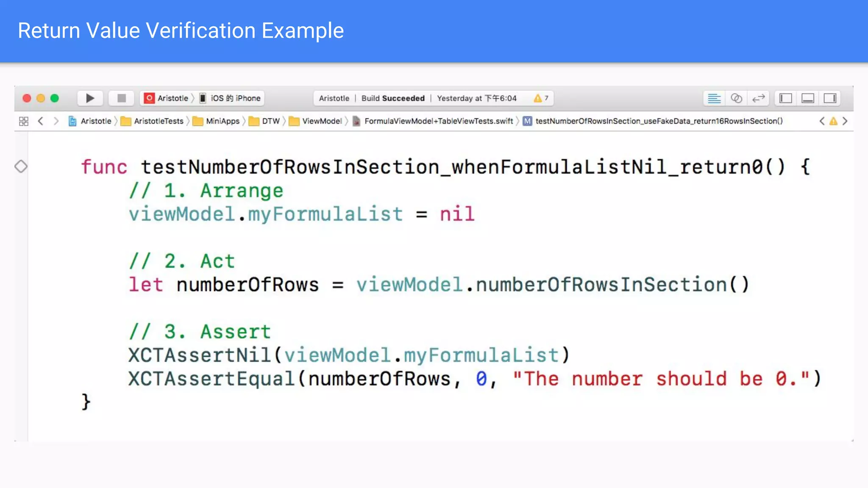Toggle the Navigator left panel
This screenshot has height=488, width=868.
pos(785,98)
